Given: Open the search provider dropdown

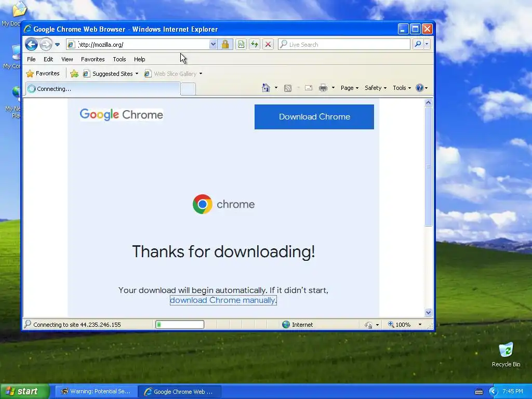Looking at the screenshot, I should pyautogui.click(x=427, y=44).
